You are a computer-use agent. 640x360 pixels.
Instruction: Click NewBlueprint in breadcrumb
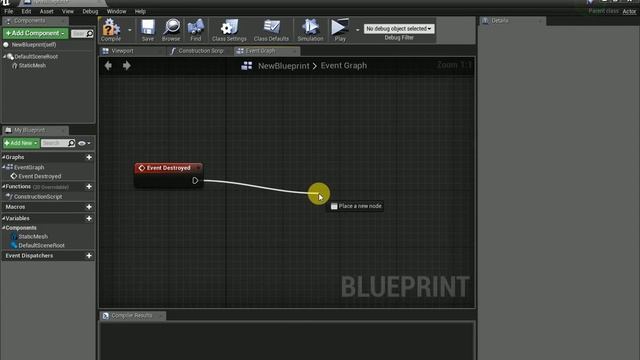click(x=284, y=66)
